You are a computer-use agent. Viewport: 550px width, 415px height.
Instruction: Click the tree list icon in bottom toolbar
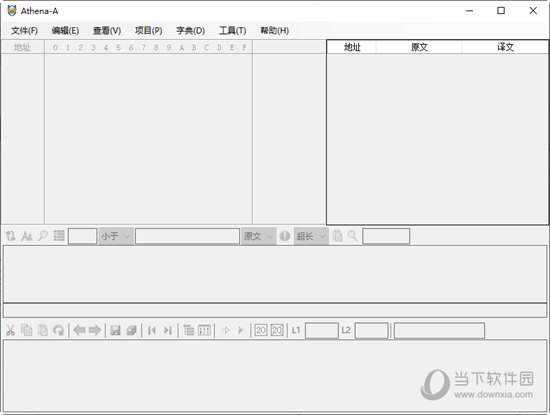(x=189, y=330)
